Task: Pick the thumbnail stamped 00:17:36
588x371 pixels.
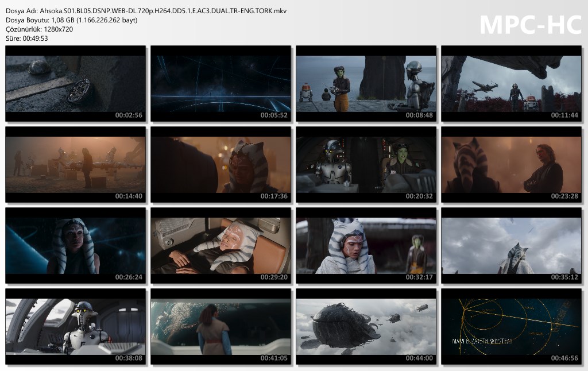Action: [x=220, y=165]
